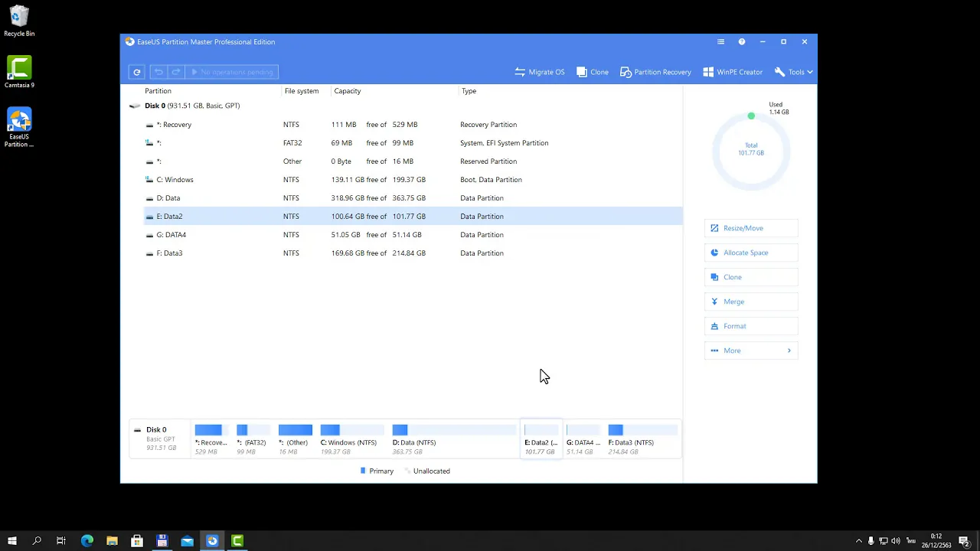Open Recycle Bin desktop icon
980x551 pixels.
click(x=19, y=21)
